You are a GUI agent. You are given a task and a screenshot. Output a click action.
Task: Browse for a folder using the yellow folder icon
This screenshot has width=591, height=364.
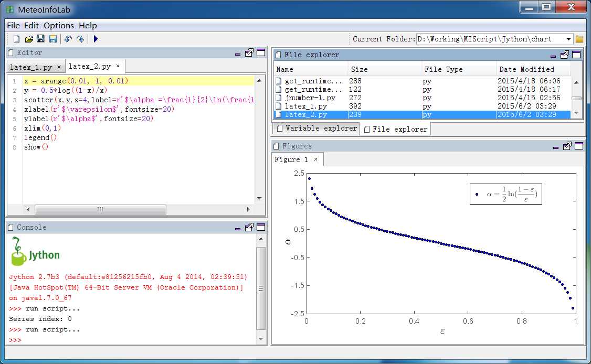(579, 39)
